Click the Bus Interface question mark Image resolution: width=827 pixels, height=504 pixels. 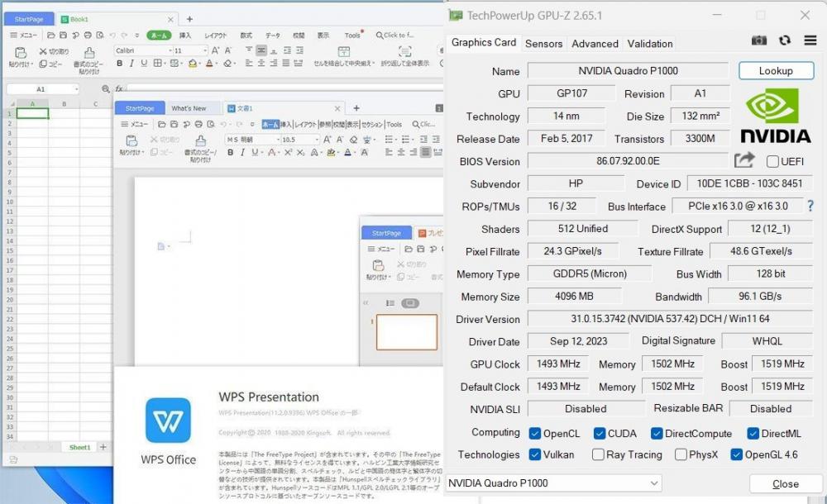[x=810, y=206]
